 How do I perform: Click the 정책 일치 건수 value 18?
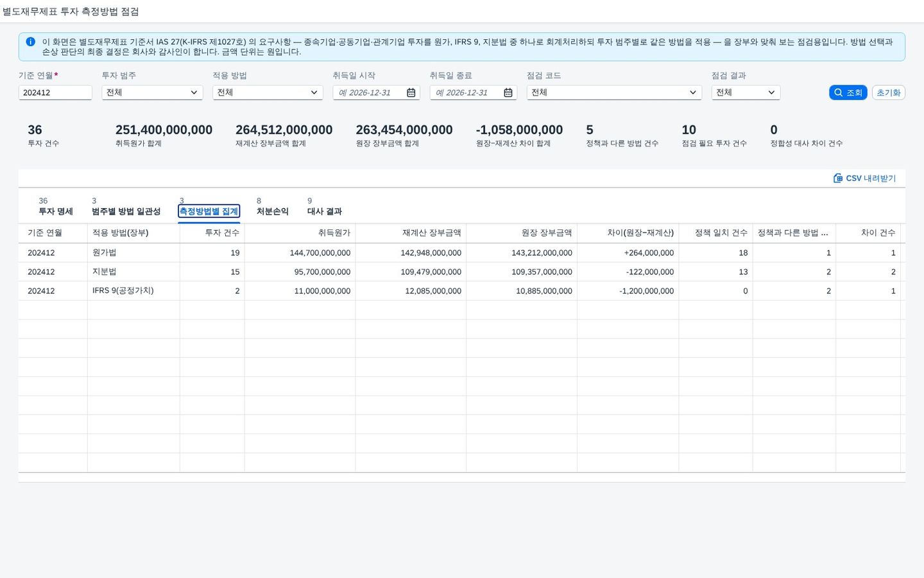[x=716, y=252]
